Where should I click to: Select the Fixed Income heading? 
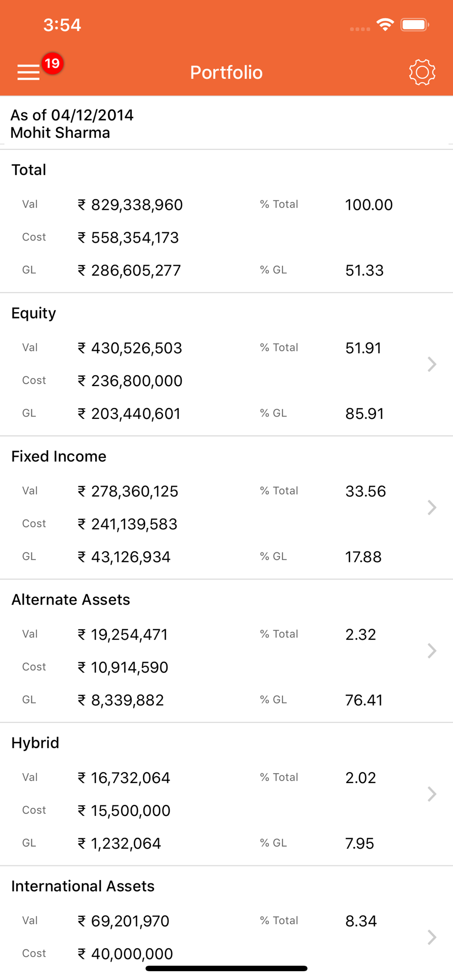pyautogui.click(x=59, y=456)
